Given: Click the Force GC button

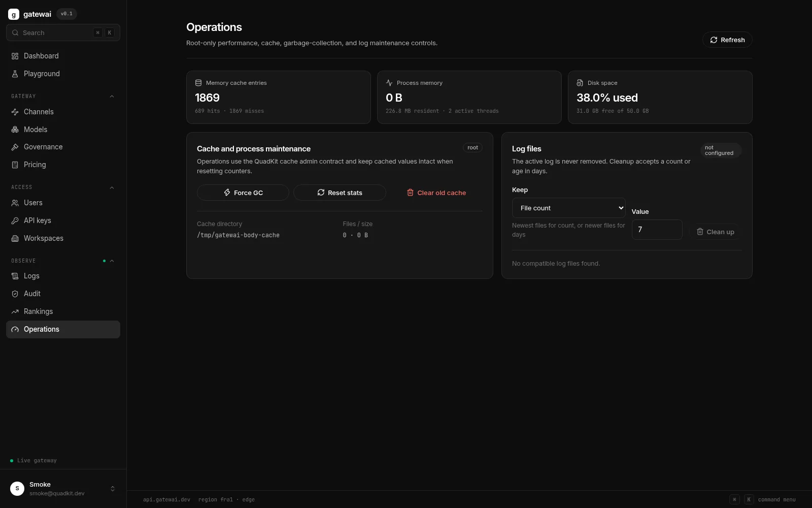Looking at the screenshot, I should (x=243, y=193).
